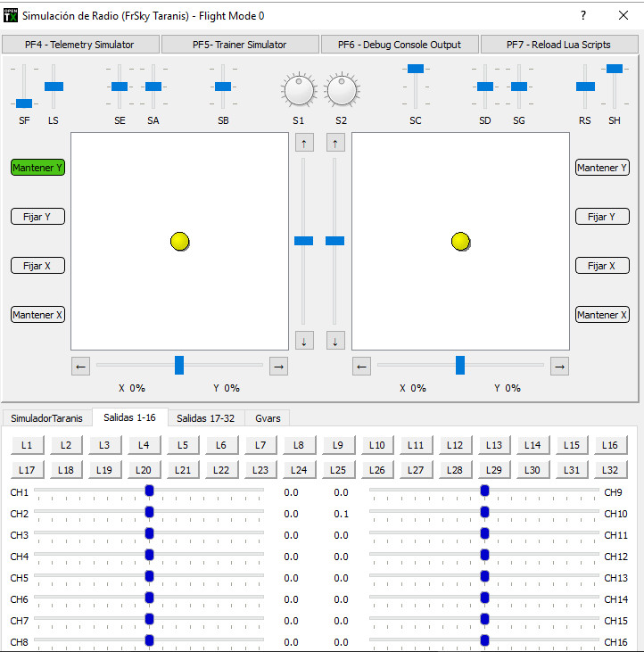Screen dimensions: 644x652
Task: Click the right vertical trim down arrow
Action: (335, 341)
